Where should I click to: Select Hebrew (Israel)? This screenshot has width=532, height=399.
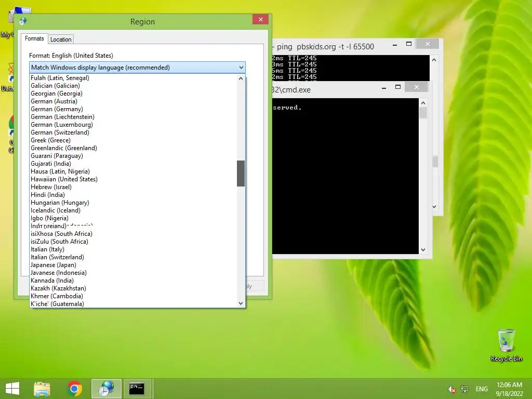point(133,187)
